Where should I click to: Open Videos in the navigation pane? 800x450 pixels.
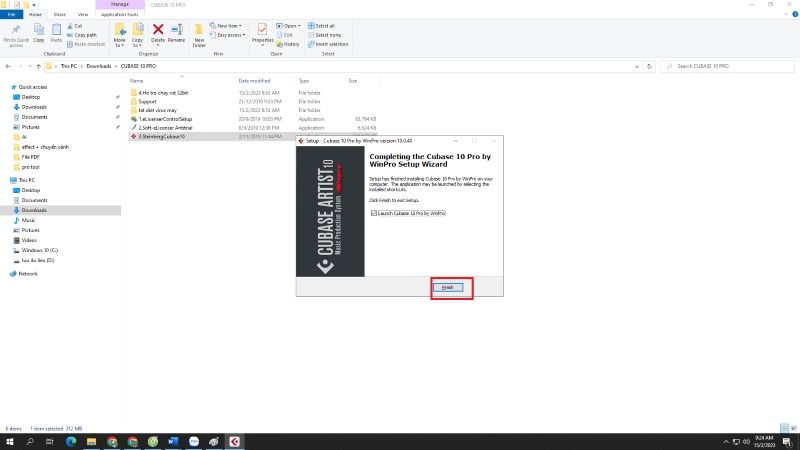pos(29,240)
